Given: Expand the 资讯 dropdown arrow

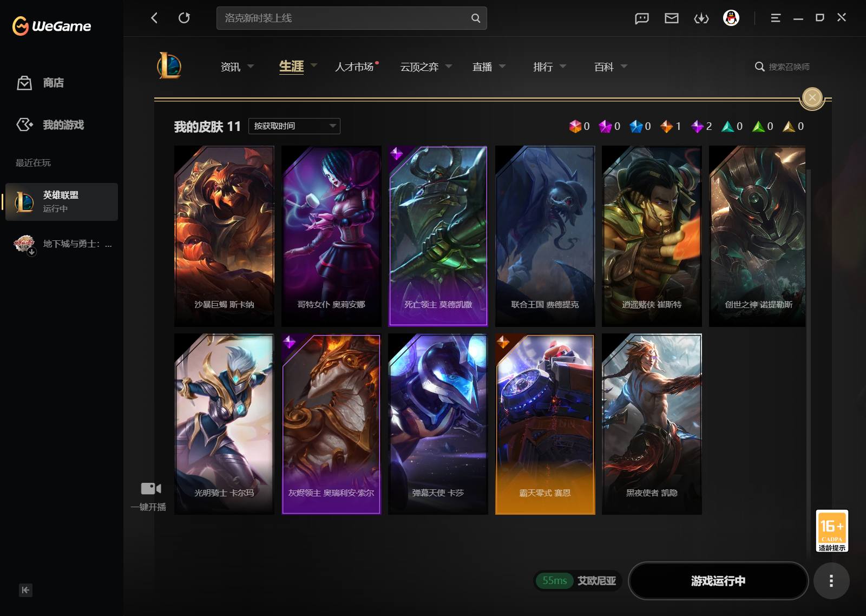Looking at the screenshot, I should point(251,67).
